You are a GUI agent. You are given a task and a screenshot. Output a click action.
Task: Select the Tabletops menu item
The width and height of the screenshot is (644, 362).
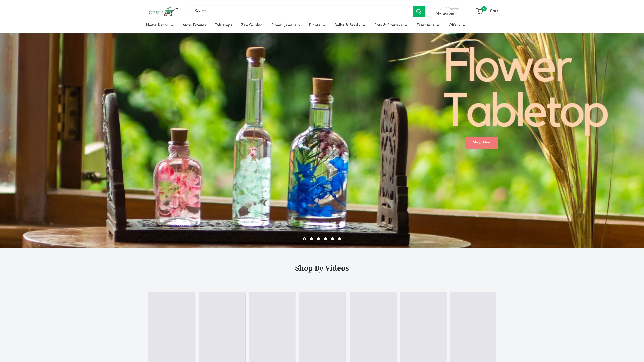point(223,25)
